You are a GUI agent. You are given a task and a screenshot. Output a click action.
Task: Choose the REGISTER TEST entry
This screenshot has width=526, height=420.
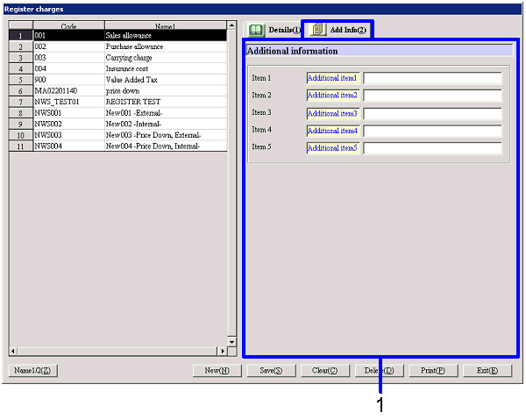[x=164, y=102]
